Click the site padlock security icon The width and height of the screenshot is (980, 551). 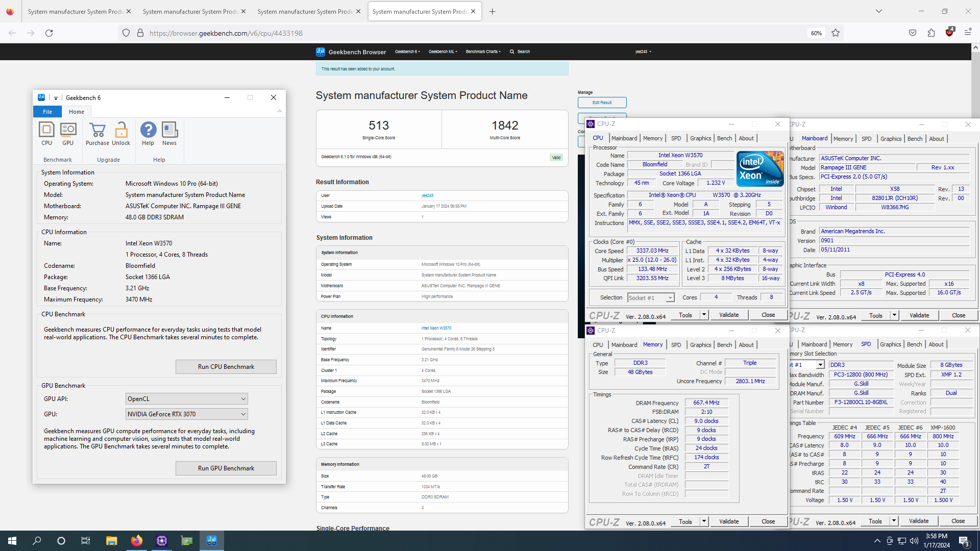coord(140,33)
